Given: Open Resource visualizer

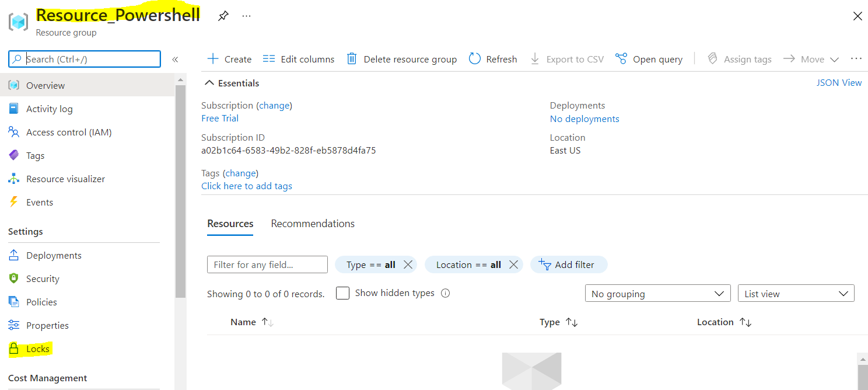Looking at the screenshot, I should pos(87,179).
